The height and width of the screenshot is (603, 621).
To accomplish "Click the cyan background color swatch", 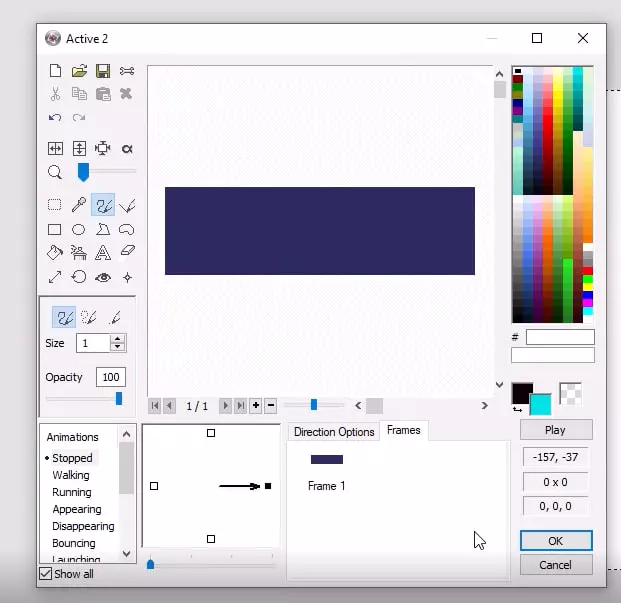I will pyautogui.click(x=543, y=406).
